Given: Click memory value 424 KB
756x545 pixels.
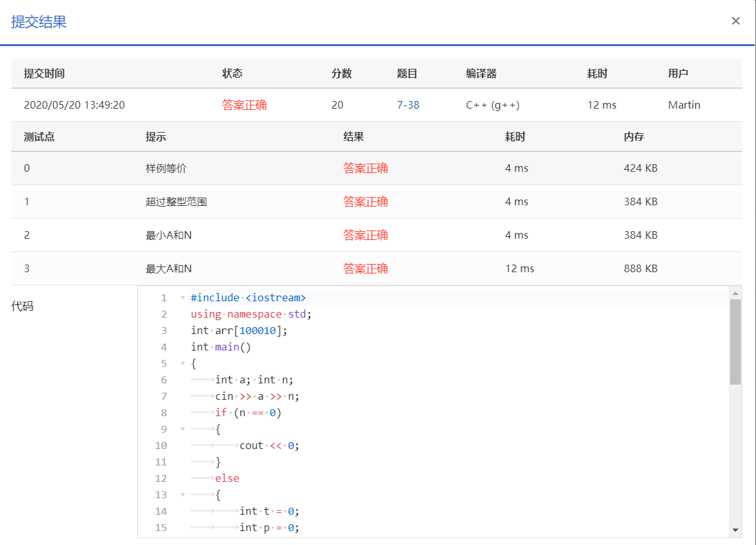Looking at the screenshot, I should coord(640,168).
